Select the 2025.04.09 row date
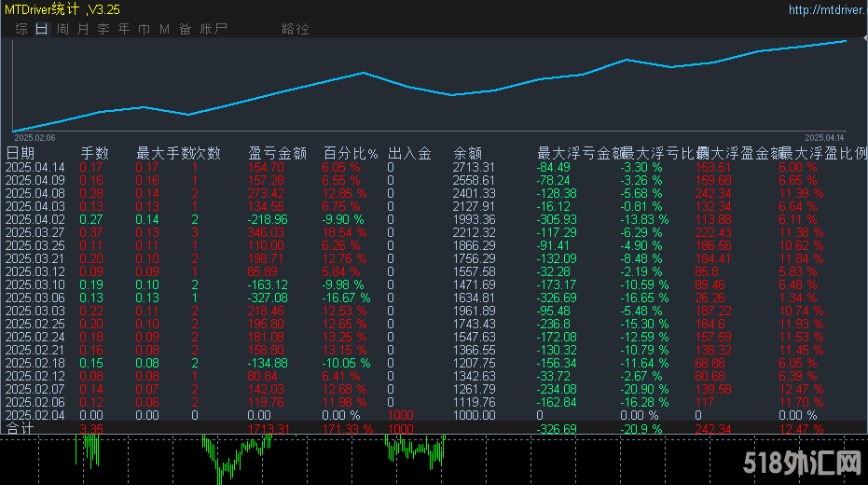 tap(34, 181)
